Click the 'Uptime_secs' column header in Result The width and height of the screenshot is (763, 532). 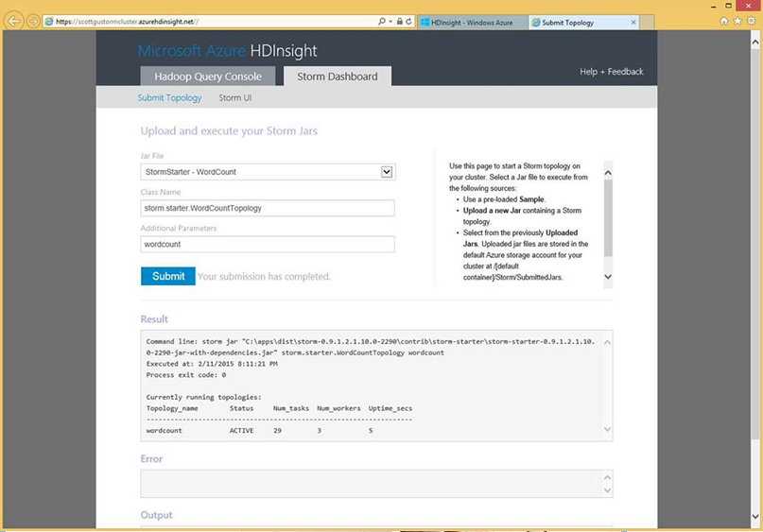point(390,408)
